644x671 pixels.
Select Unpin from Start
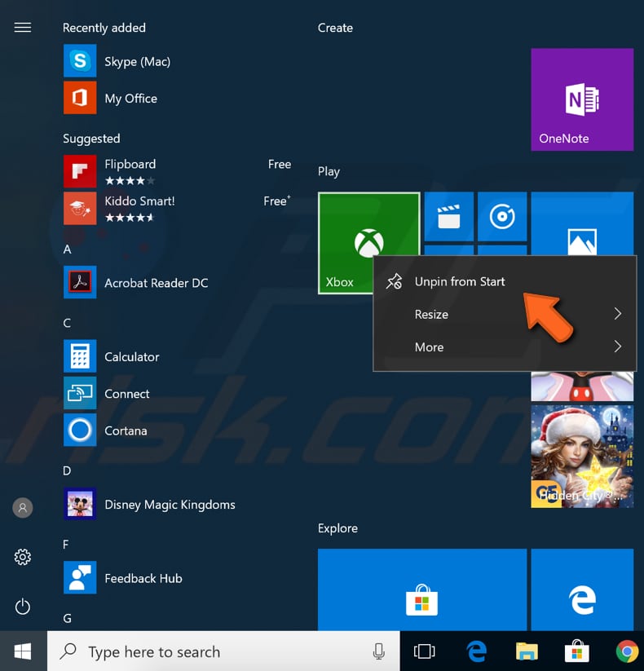click(x=505, y=281)
